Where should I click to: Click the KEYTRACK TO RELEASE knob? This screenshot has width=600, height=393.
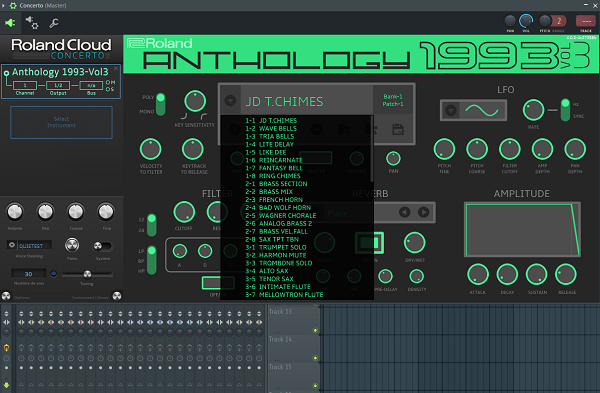(193, 149)
